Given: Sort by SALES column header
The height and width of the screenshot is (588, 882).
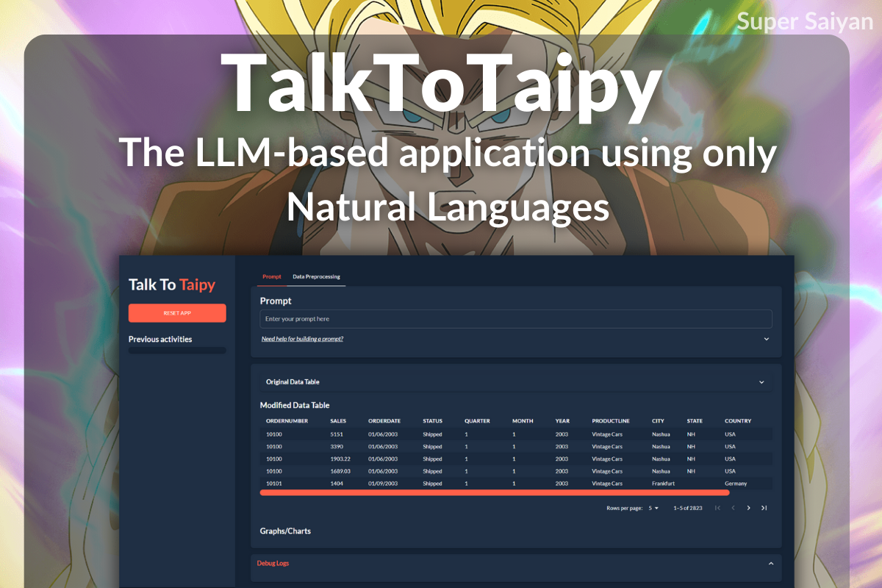Looking at the screenshot, I should click(x=338, y=421).
